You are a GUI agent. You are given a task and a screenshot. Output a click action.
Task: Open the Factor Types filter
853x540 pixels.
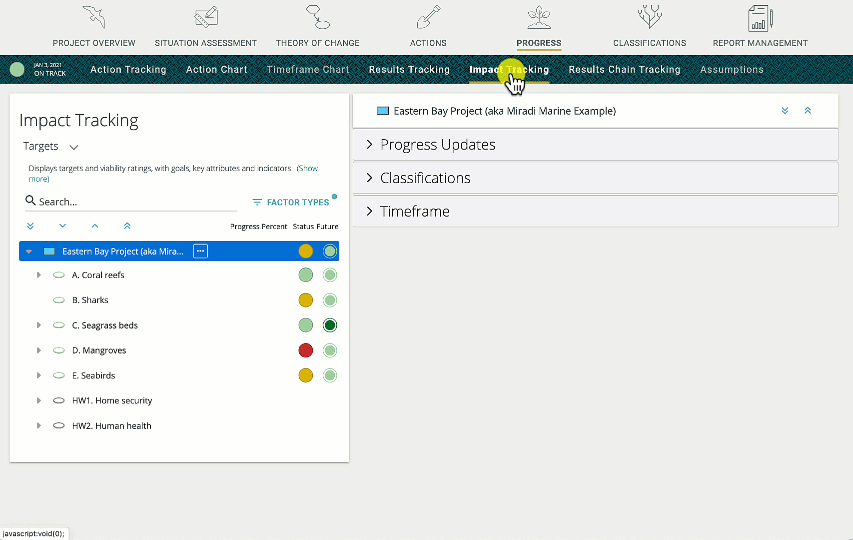click(291, 202)
